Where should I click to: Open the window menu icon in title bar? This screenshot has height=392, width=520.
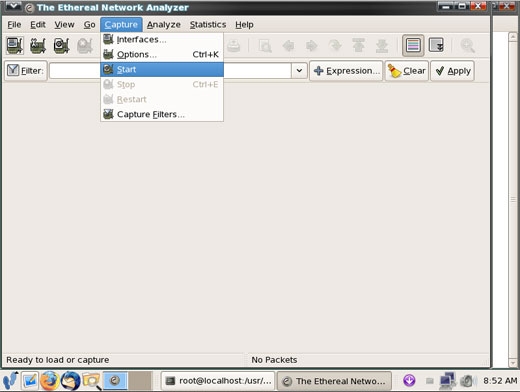coord(13,7)
